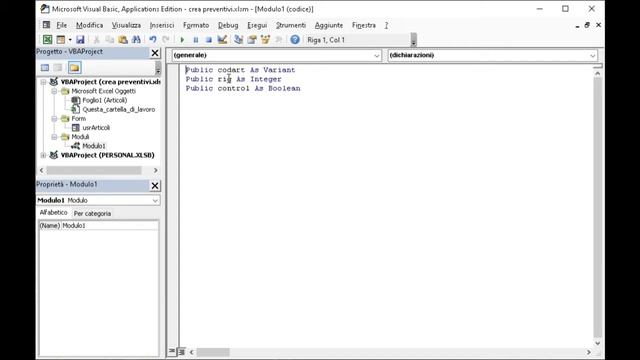
Task: Click code editor scroll up arrow
Action: click(x=598, y=73)
